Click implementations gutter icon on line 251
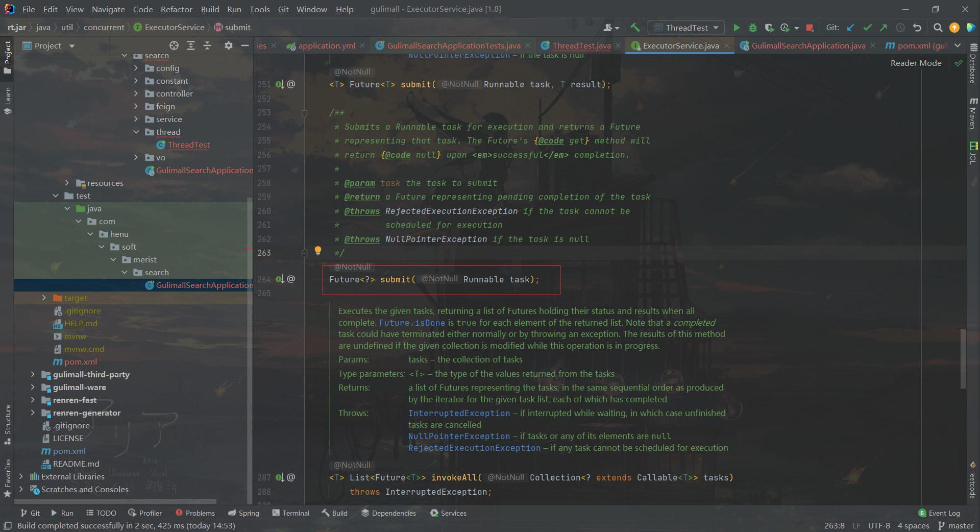The height and width of the screenshot is (532, 980). point(280,84)
